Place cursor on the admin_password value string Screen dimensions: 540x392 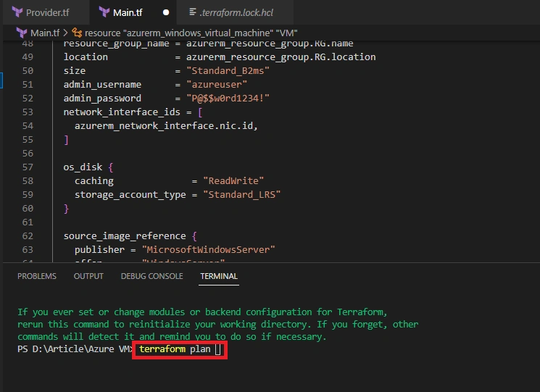tap(228, 99)
